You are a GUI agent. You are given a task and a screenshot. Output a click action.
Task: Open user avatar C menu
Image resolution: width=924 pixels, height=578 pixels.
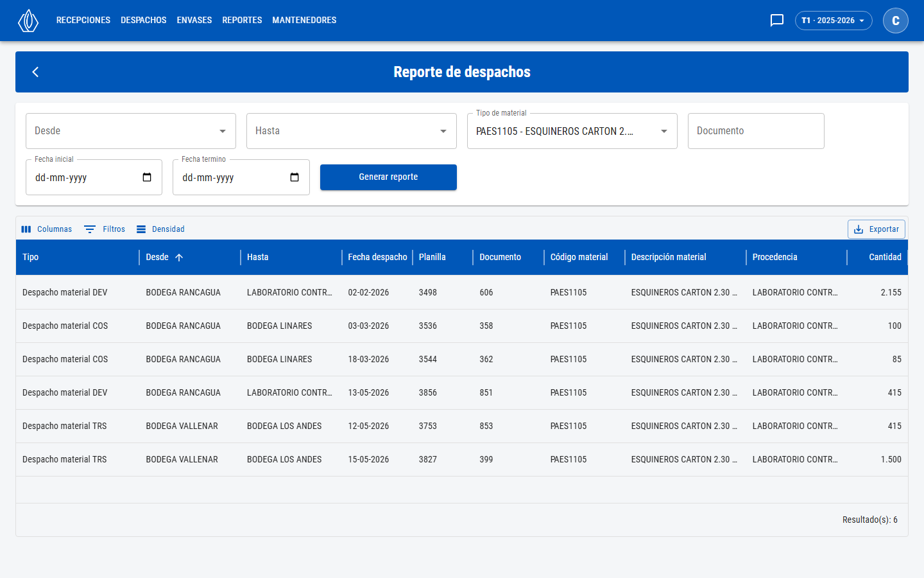click(895, 21)
